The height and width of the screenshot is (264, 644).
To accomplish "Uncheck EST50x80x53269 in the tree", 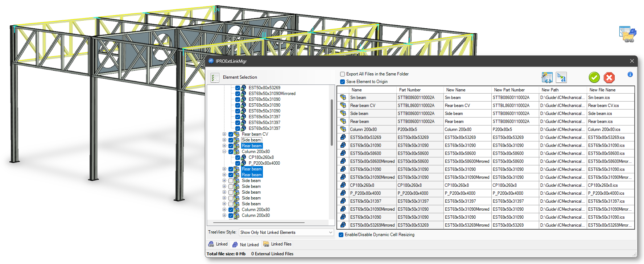I will 238,88.
